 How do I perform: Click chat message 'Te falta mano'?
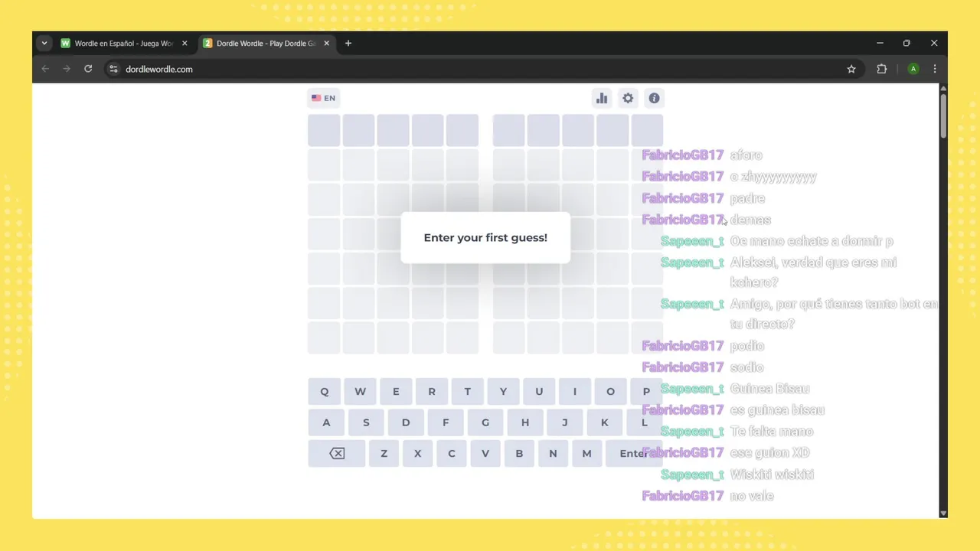[772, 432]
